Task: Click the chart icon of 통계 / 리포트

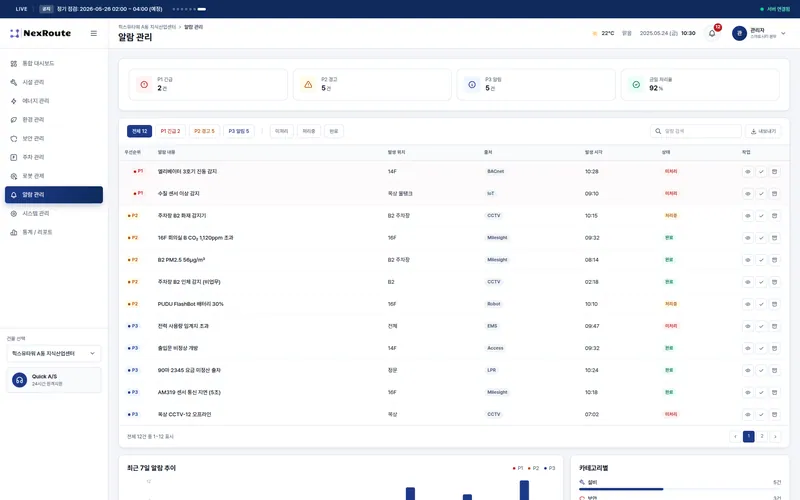Action: (x=14, y=232)
